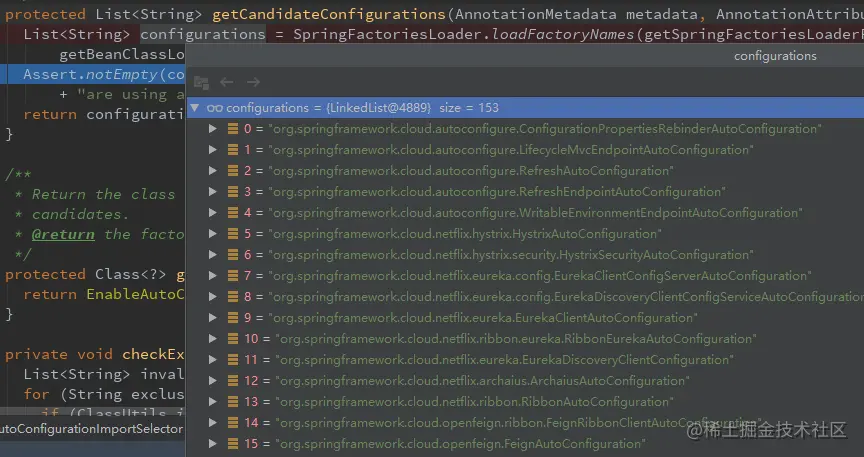Click the field icon for entry 11
Viewport: 864px width, 457px height.
[x=233, y=359]
